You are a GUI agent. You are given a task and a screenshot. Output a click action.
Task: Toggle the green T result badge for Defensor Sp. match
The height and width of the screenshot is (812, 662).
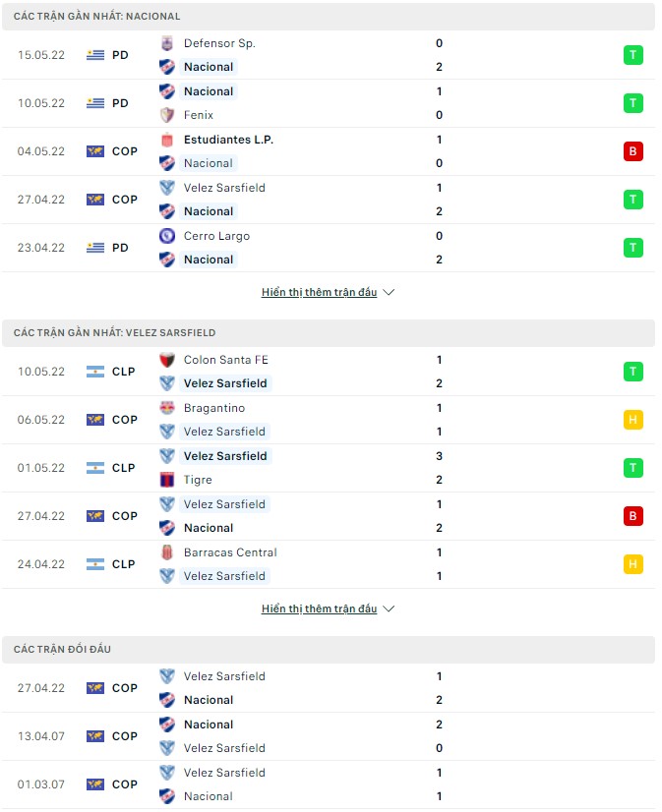coord(632,55)
